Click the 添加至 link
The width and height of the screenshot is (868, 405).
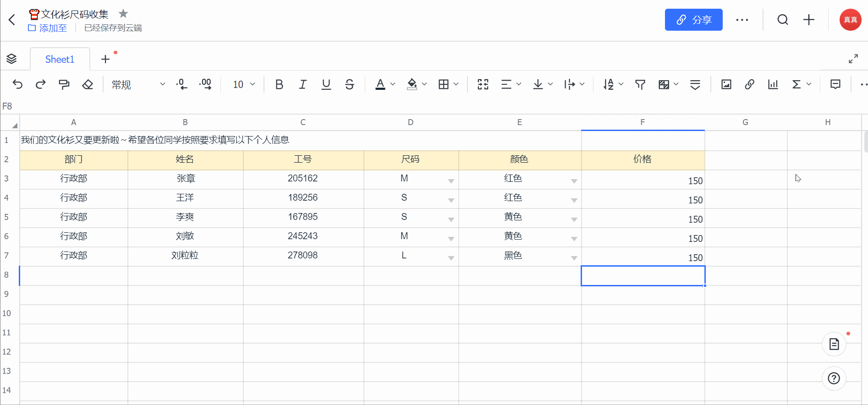point(48,28)
